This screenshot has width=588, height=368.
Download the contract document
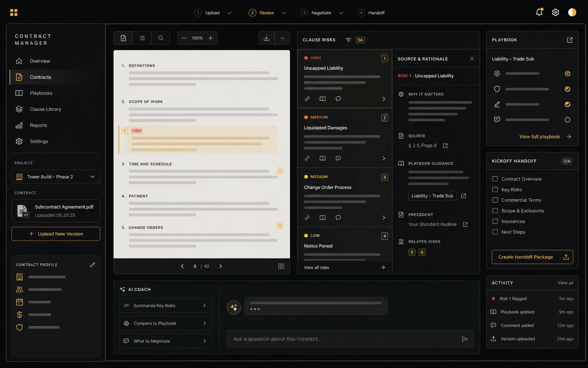[x=267, y=38]
